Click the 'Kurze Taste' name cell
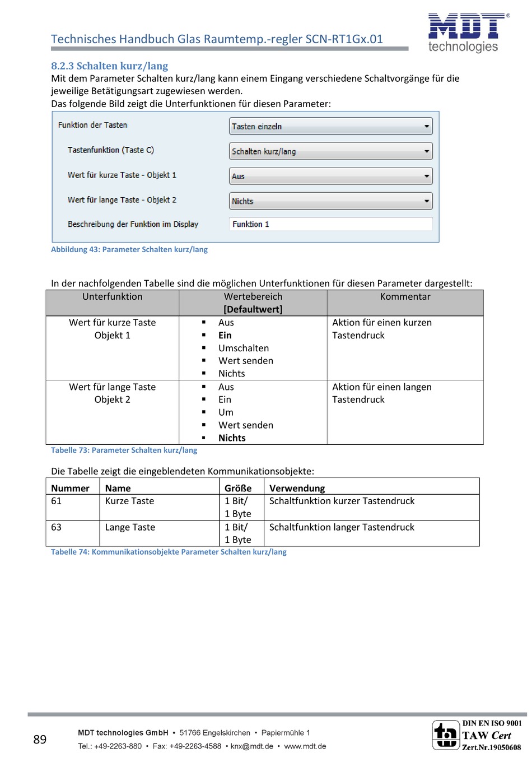The width and height of the screenshot is (532, 767). click(129, 501)
